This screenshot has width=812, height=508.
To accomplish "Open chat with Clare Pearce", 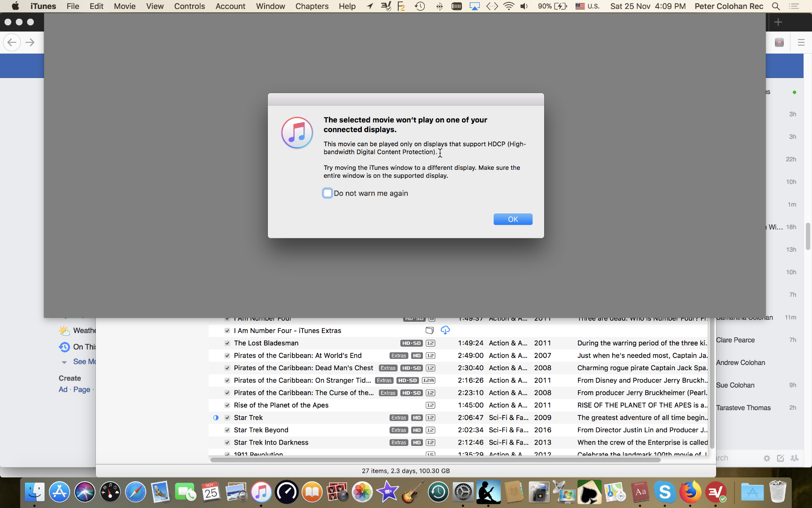I will coord(735,340).
